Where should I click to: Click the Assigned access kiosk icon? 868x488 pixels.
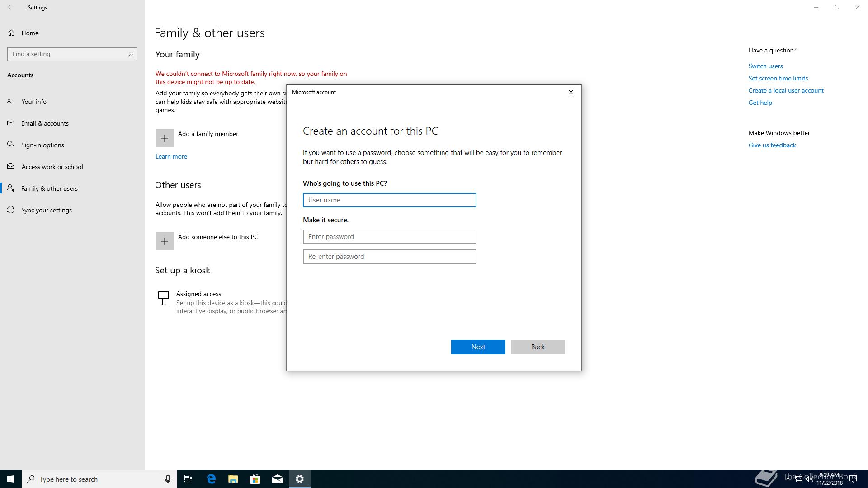coord(164,298)
